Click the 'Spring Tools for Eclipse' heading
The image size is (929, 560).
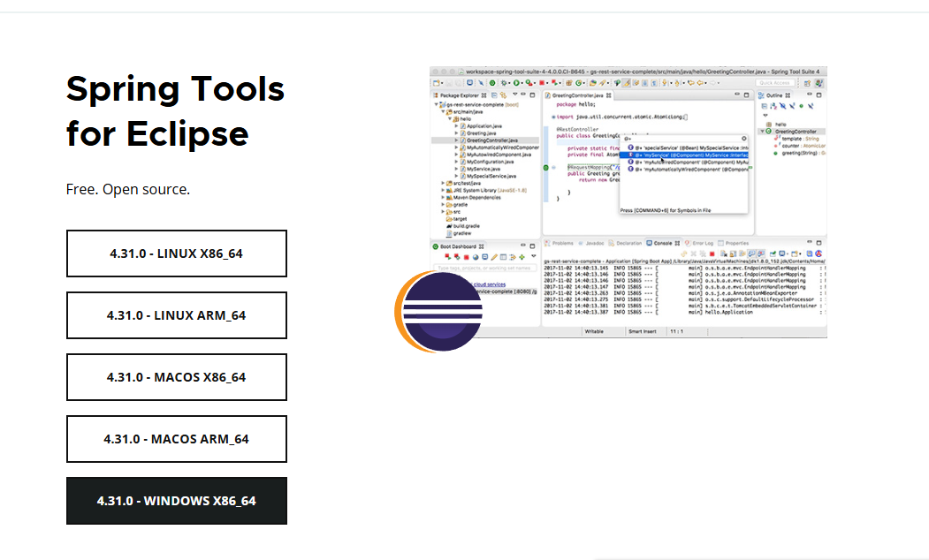tap(175, 110)
